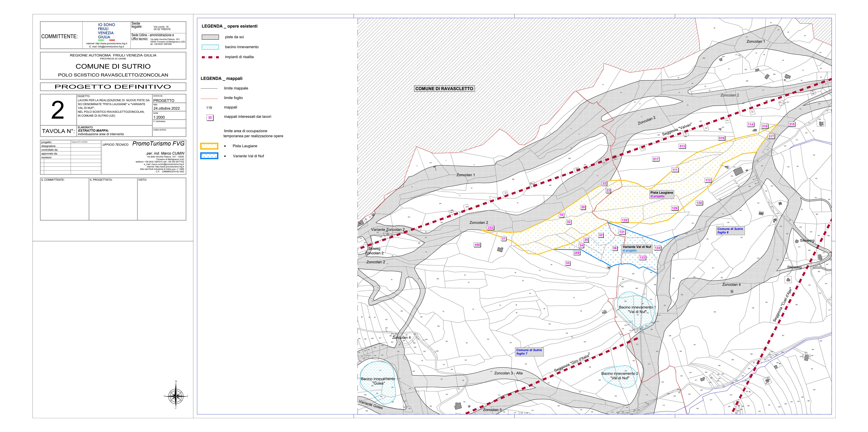Image resolution: width=868 pixels, height=432 pixels.
Task: Click the 'IL PROGETTISTA:' signature box
Action: pos(113,199)
